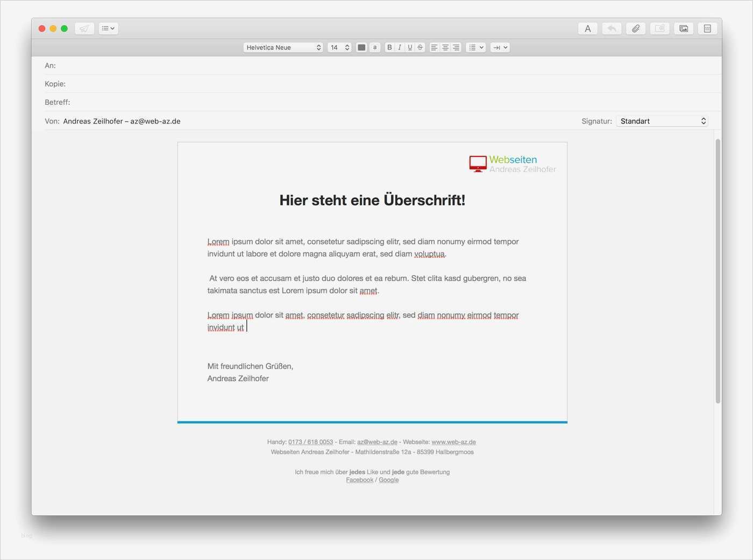Screen dimensions: 753x560
Task: Open the highlight color 'a' icon
Action: point(375,47)
